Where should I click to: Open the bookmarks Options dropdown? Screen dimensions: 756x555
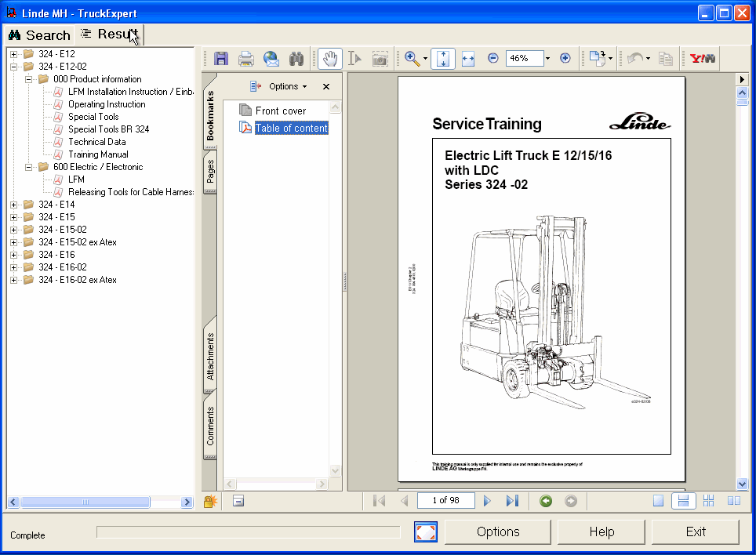click(x=287, y=87)
